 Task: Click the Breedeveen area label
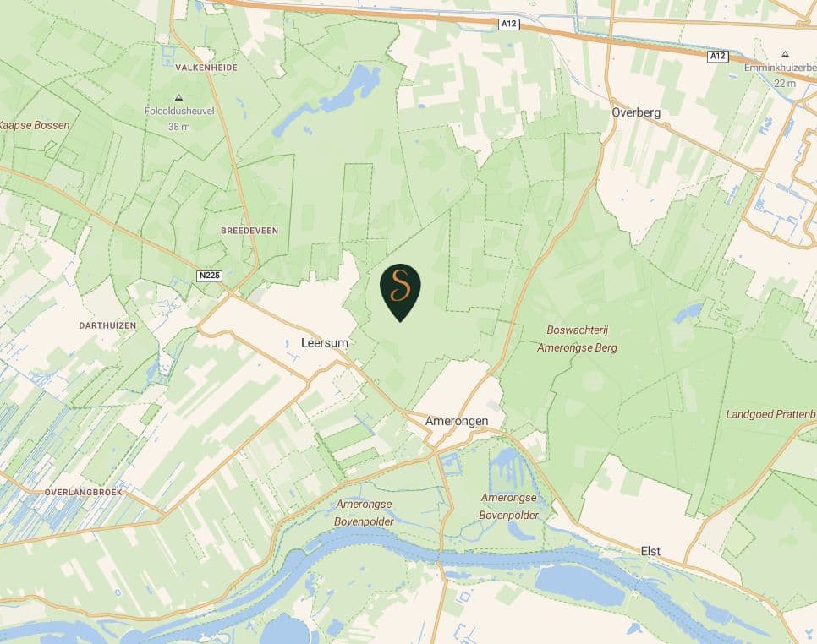(x=249, y=231)
